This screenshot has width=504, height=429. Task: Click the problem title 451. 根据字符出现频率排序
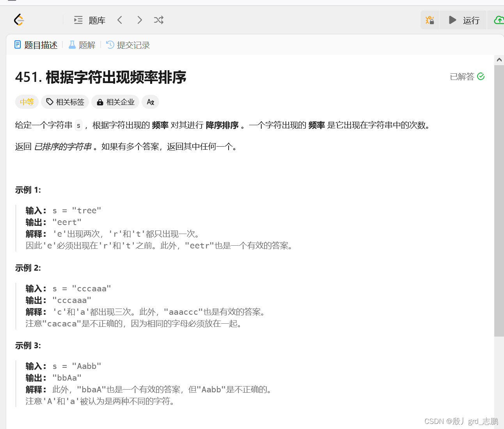(101, 77)
